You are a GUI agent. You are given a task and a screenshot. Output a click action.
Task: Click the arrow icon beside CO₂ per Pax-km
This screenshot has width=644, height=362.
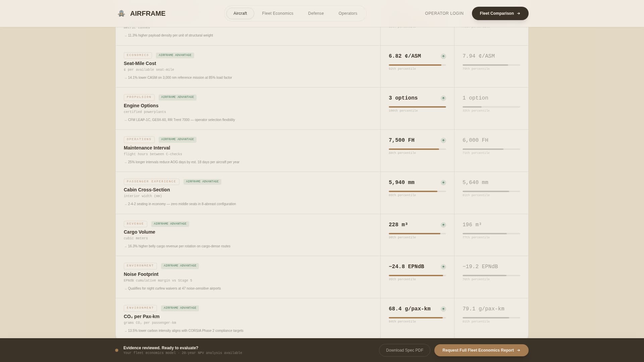pyautogui.click(x=443, y=309)
